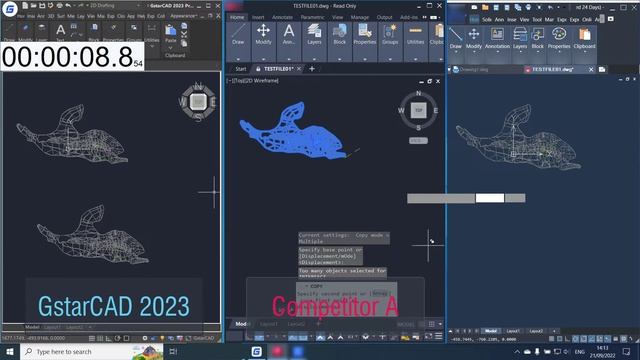Open Layers panel in Competitor A ribbon
This screenshot has height=360, width=640.
pos(314,35)
